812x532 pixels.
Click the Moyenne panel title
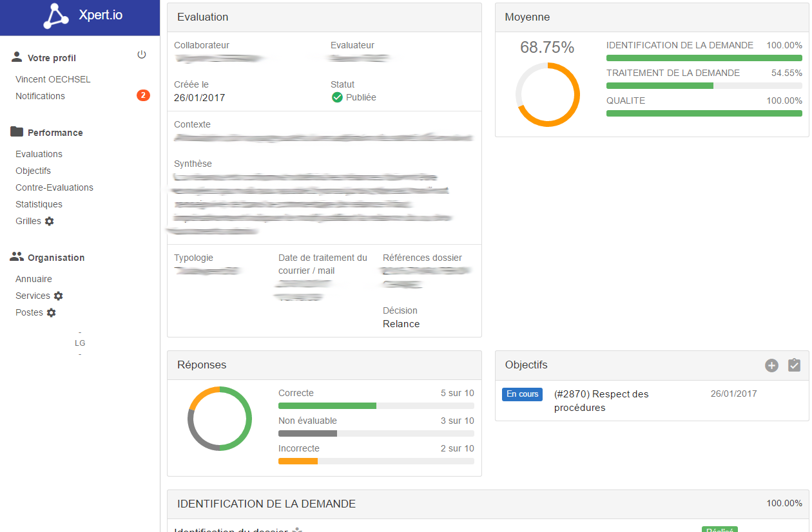click(x=528, y=17)
